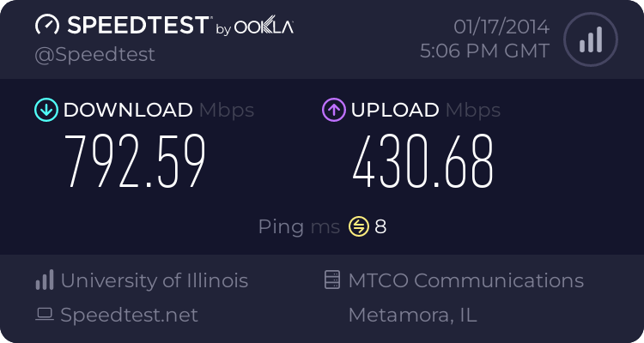Click the SPEEDTEST wordmark
The image size is (644, 343).
(139, 25)
